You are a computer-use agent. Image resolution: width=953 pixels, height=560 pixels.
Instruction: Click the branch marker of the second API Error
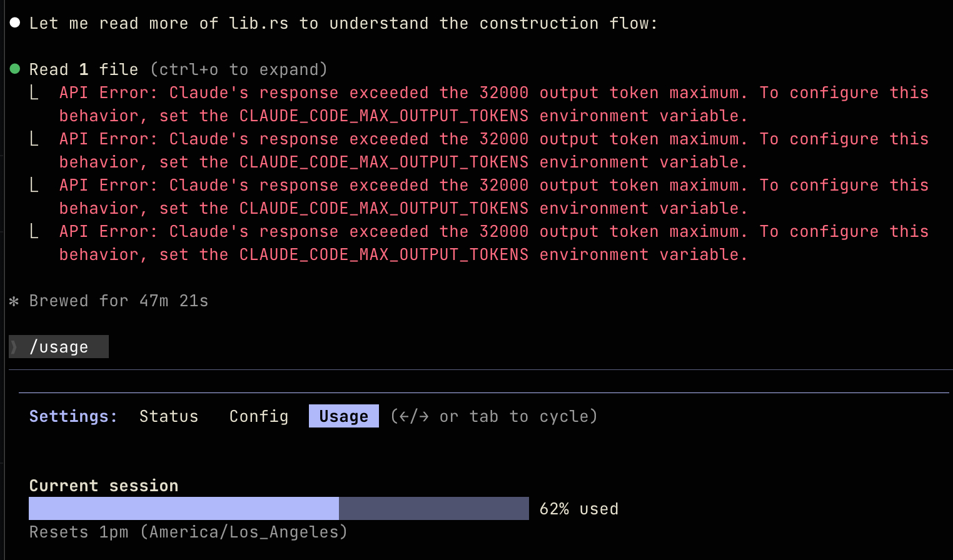point(34,139)
